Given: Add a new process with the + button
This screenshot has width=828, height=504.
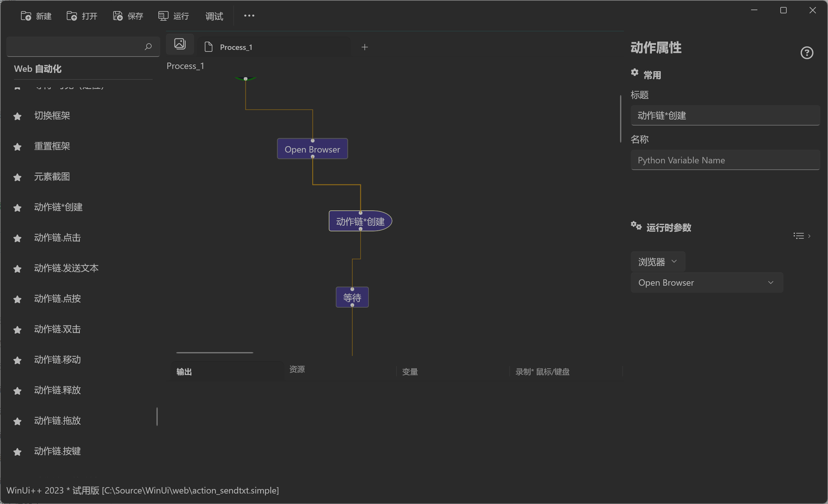Looking at the screenshot, I should [365, 47].
